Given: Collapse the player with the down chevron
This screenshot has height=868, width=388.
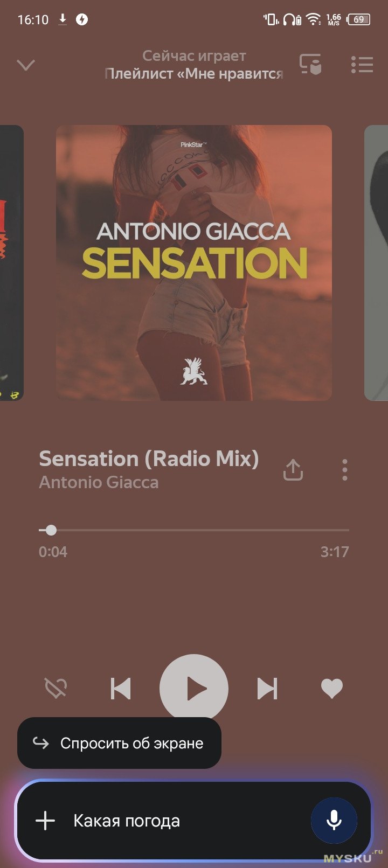Looking at the screenshot, I should (26, 65).
